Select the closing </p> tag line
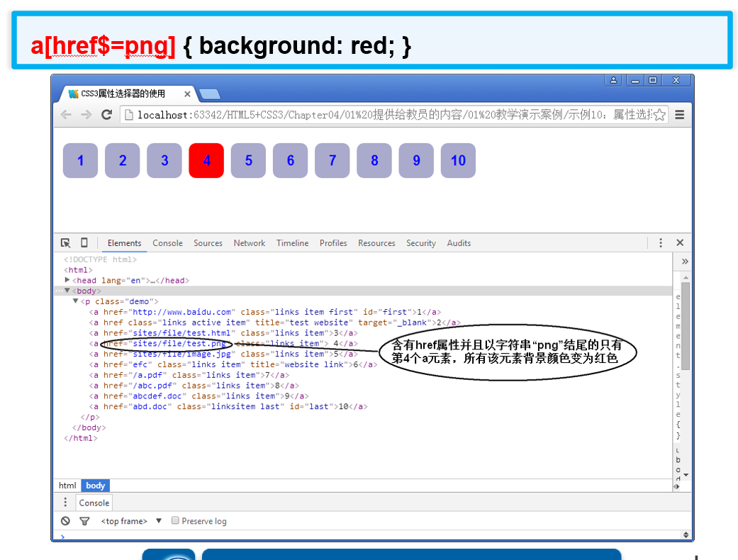 click(x=90, y=417)
